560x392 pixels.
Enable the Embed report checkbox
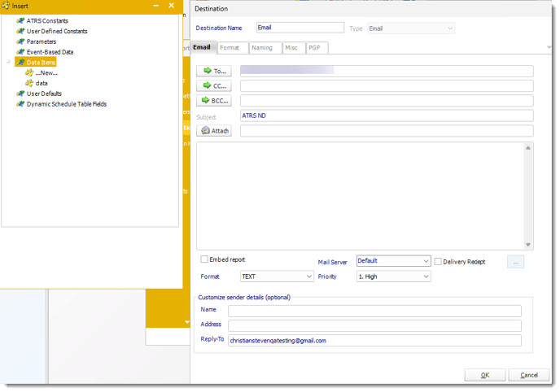point(204,260)
